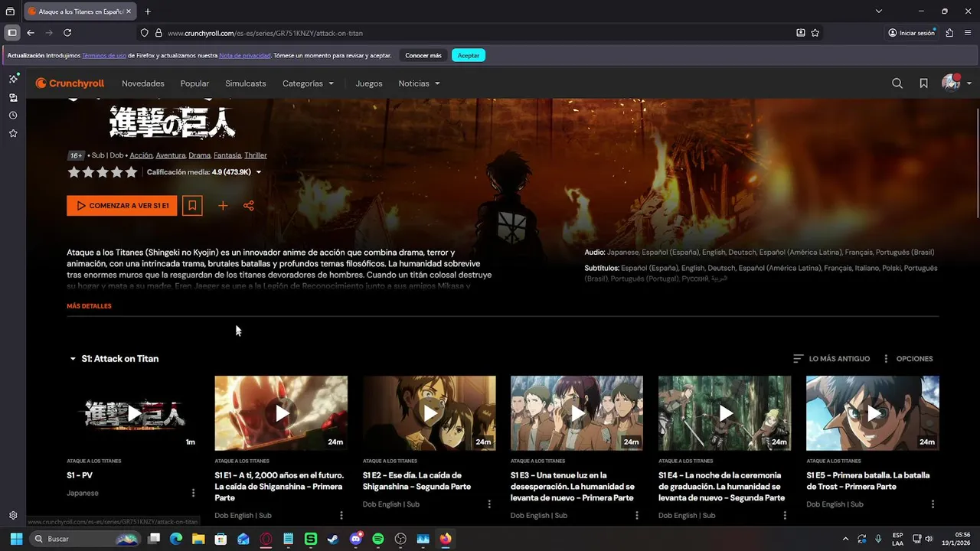Open the LO MÁS ANTIGUO sort menu
The width and height of the screenshot is (980, 551).
(831, 359)
